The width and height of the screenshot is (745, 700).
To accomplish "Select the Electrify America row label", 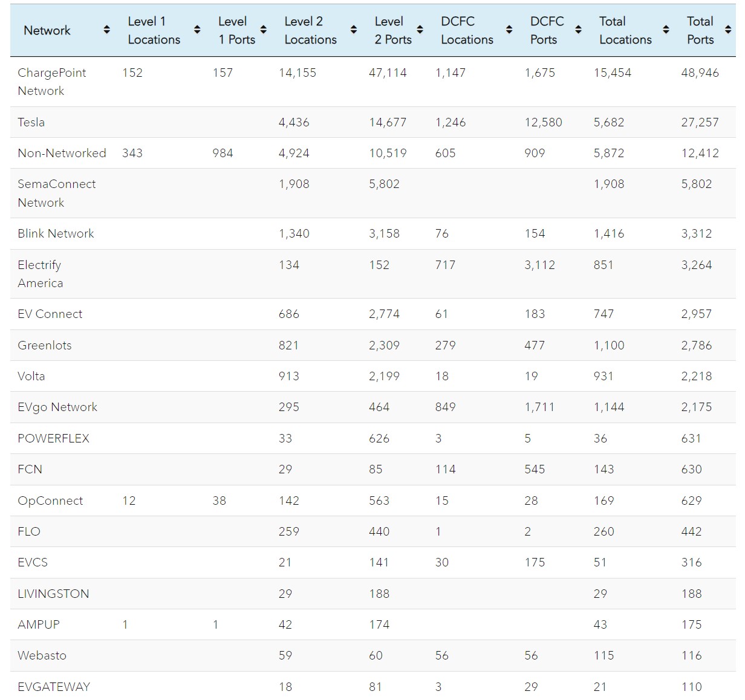I will tap(40, 274).
